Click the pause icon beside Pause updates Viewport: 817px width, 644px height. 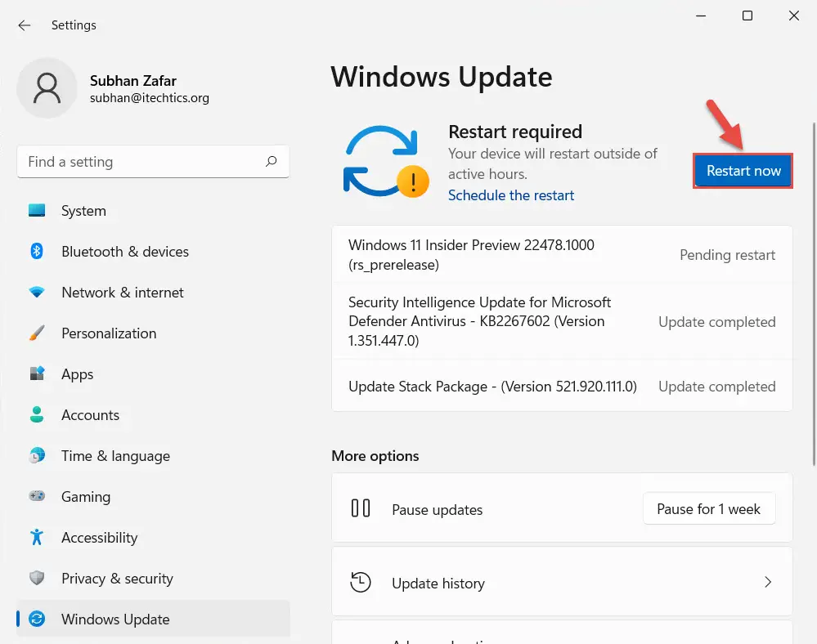point(361,508)
